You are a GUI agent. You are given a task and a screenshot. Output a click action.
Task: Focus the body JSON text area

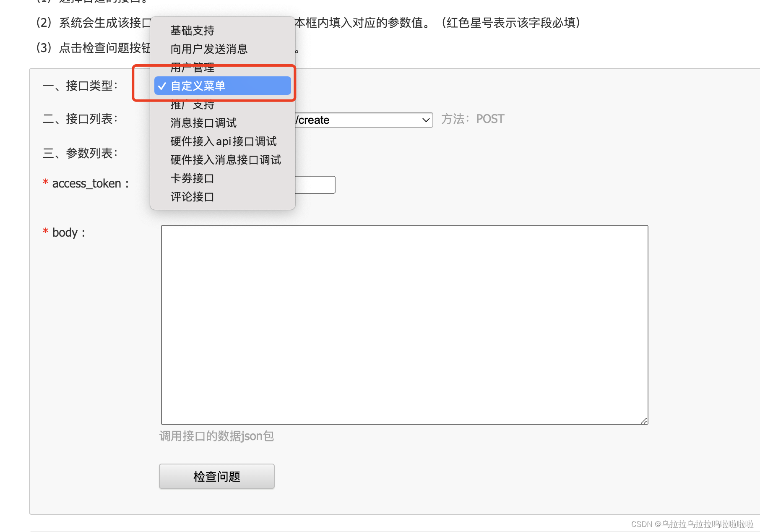tap(405, 325)
